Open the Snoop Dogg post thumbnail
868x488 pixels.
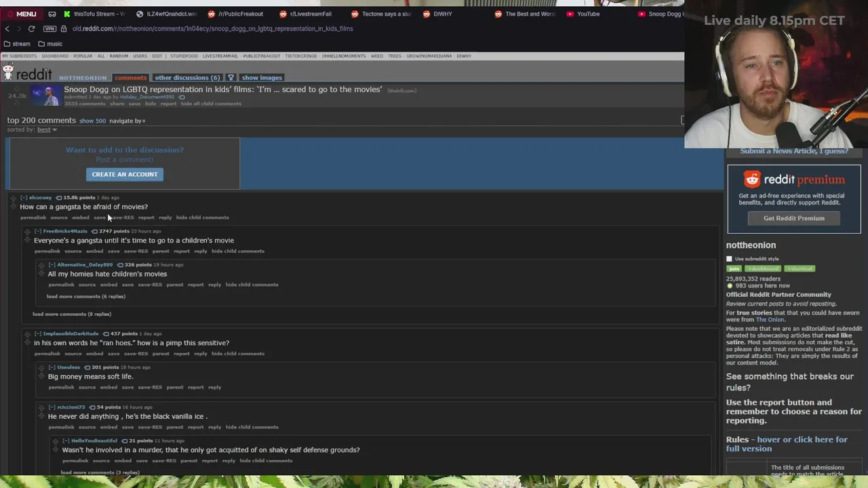pos(45,96)
